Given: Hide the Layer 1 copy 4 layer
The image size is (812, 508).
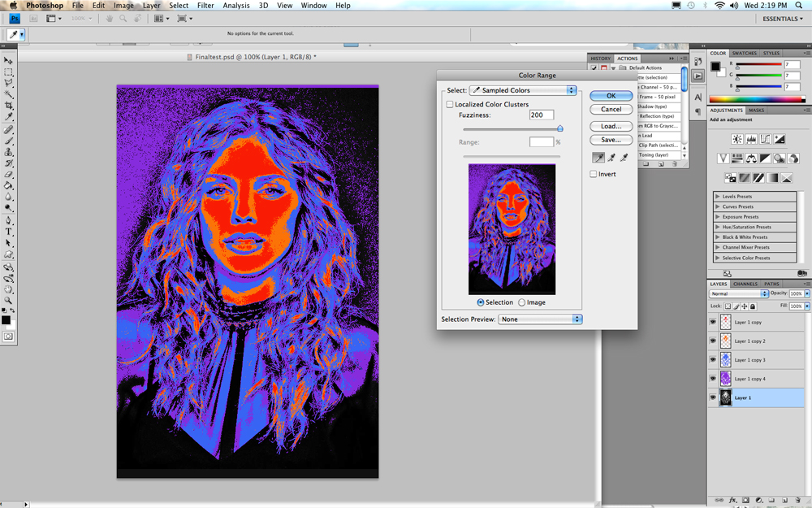Looking at the screenshot, I should [x=713, y=379].
